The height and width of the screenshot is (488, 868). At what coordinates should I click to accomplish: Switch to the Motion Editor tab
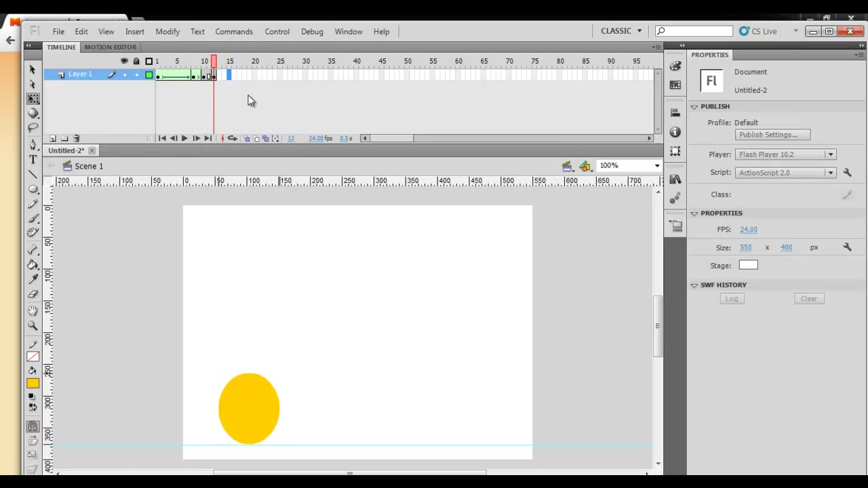click(x=111, y=47)
